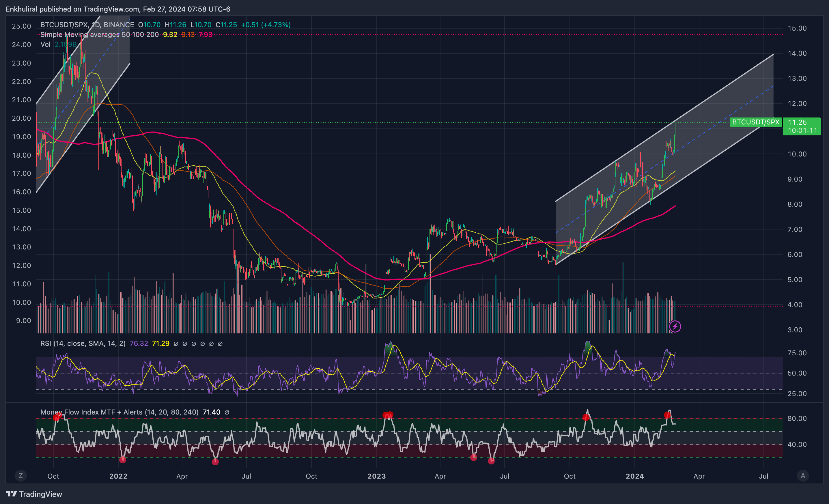The width and height of the screenshot is (829, 504).
Task: Open the TradingView logo link
Action: [x=34, y=494]
